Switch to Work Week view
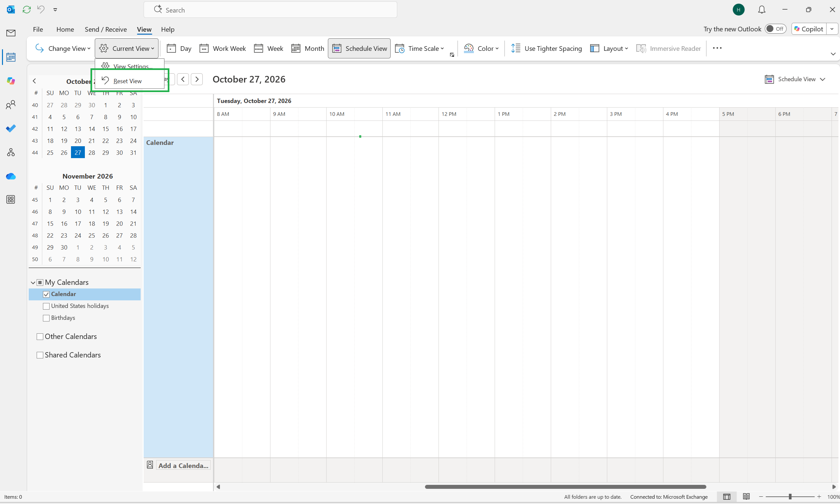 coord(223,49)
